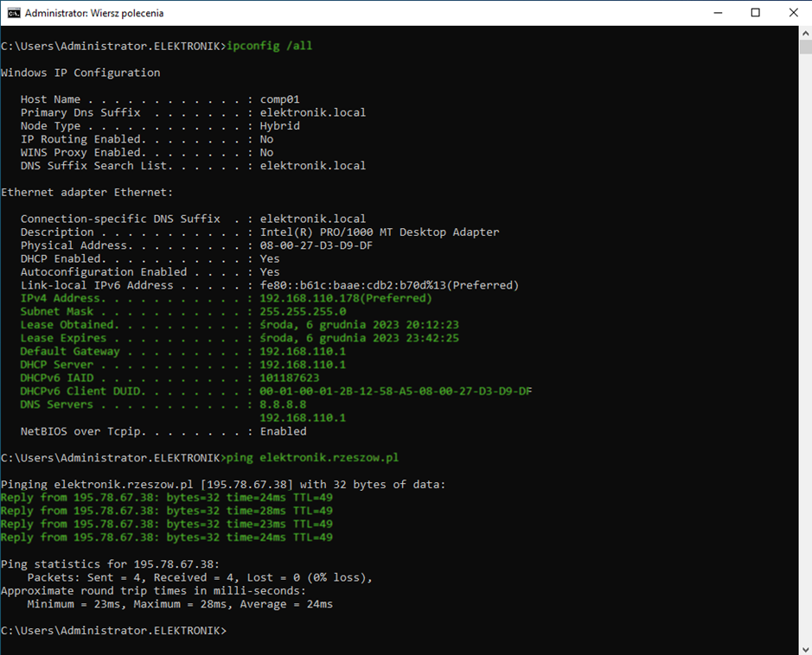This screenshot has width=812, height=655.
Task: Close the Administrator command prompt window
Action: 793,13
